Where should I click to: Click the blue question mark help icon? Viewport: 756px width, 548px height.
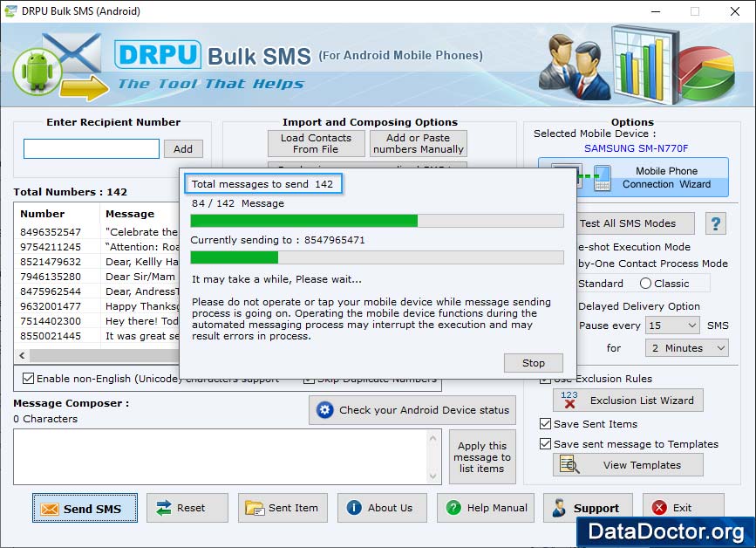pyautogui.click(x=716, y=223)
